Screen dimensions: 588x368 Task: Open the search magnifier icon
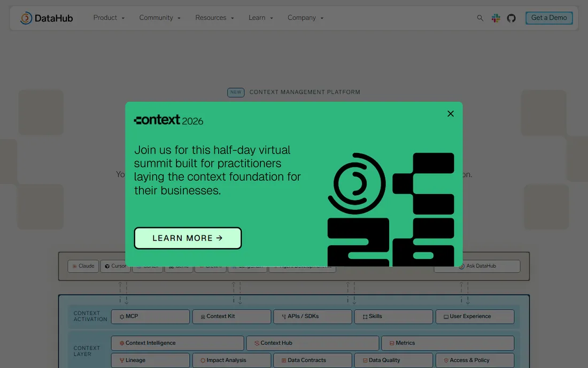point(480,18)
